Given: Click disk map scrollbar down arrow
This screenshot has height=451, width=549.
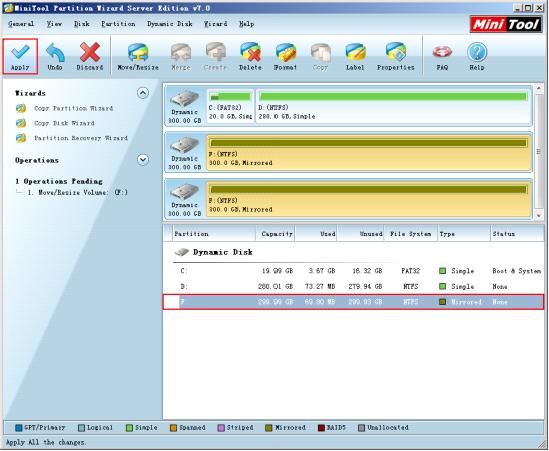Looking at the screenshot, I should [x=539, y=216].
